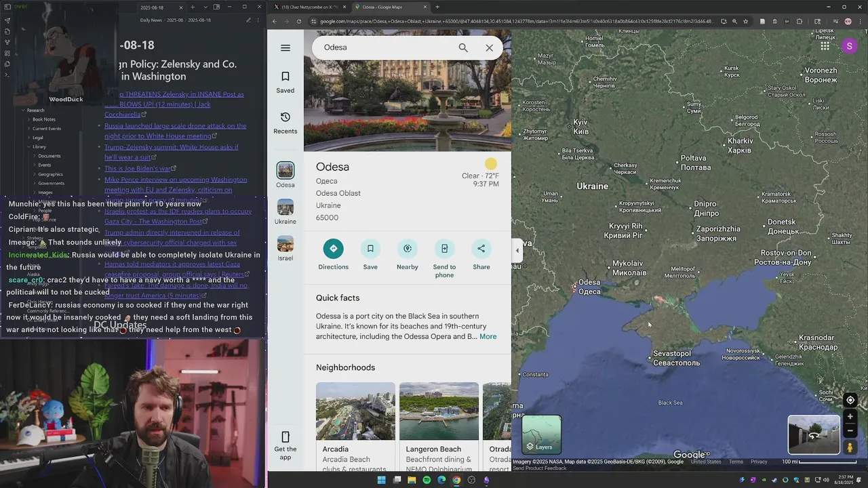Open Recents in Maps sidebar
Screen dimensions: 868x488
285,123
